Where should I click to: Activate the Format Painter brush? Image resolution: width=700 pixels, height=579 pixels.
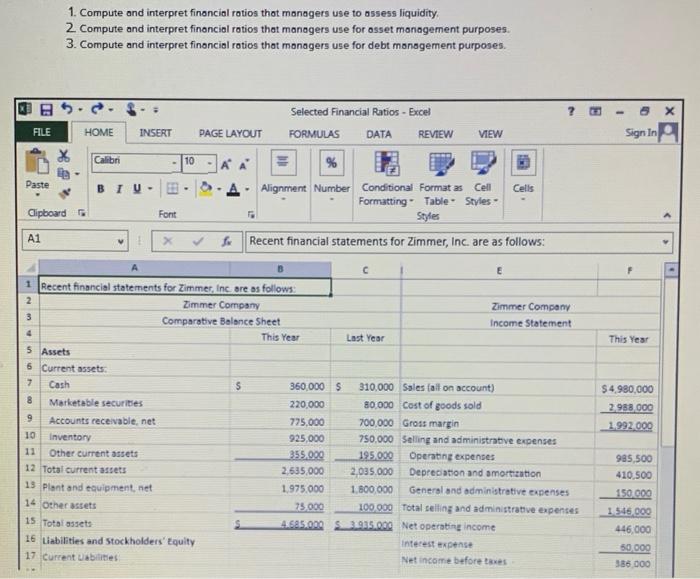[65, 193]
